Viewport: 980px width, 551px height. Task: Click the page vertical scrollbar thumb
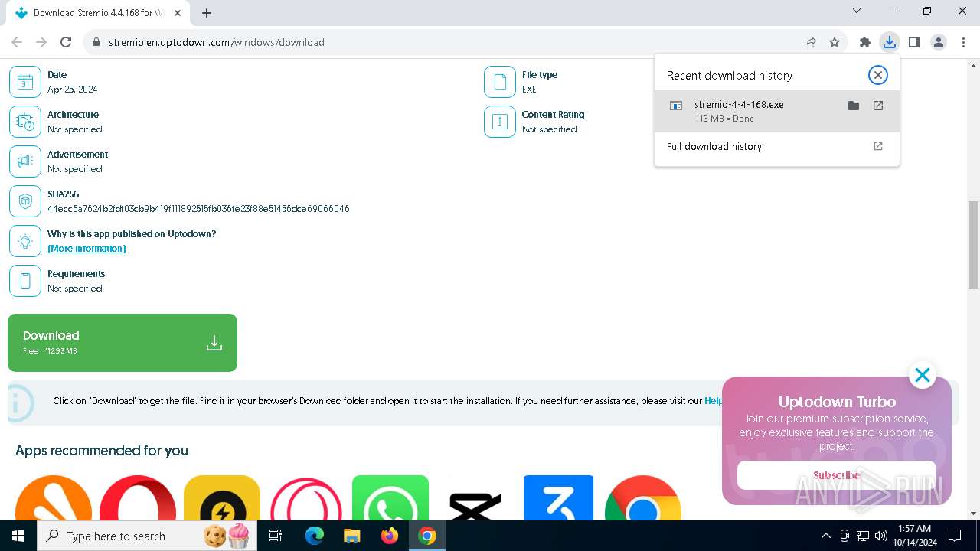click(973, 245)
